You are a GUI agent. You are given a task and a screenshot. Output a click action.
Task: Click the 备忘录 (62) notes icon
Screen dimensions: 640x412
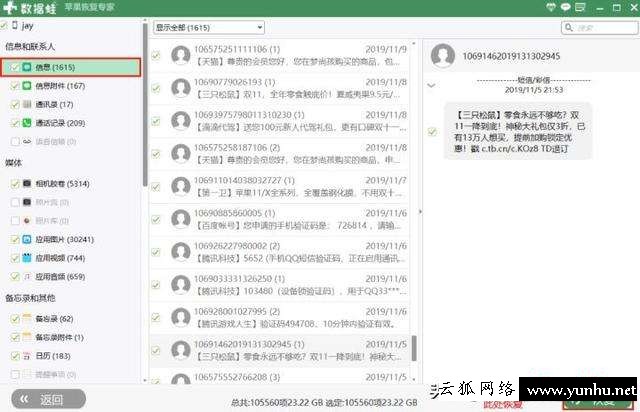[27, 318]
